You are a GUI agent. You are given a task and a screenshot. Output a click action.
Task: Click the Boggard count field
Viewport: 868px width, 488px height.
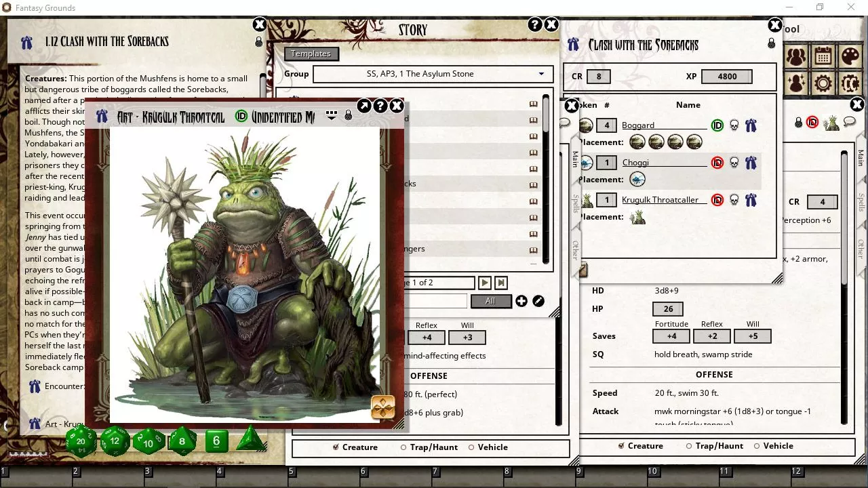tap(606, 125)
